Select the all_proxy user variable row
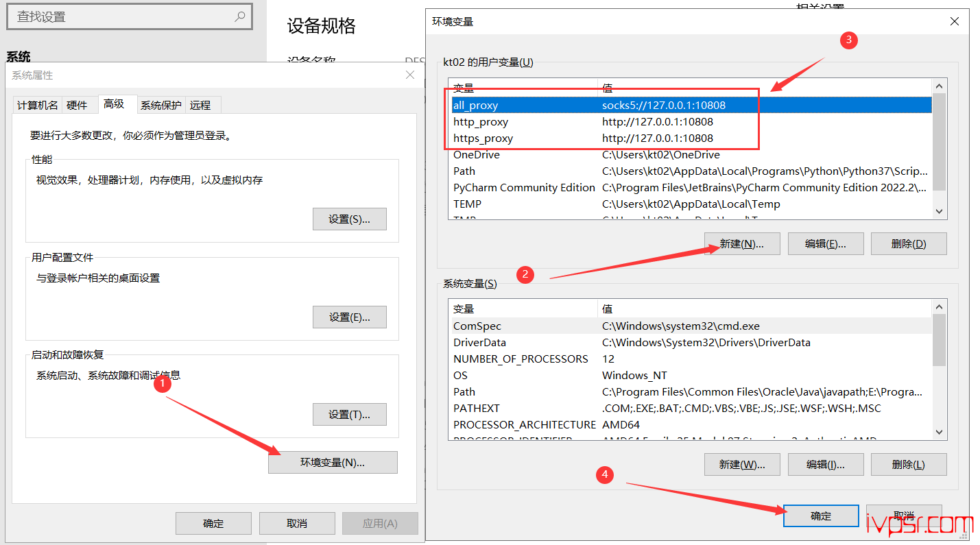This screenshot has width=980, height=545. [x=691, y=105]
